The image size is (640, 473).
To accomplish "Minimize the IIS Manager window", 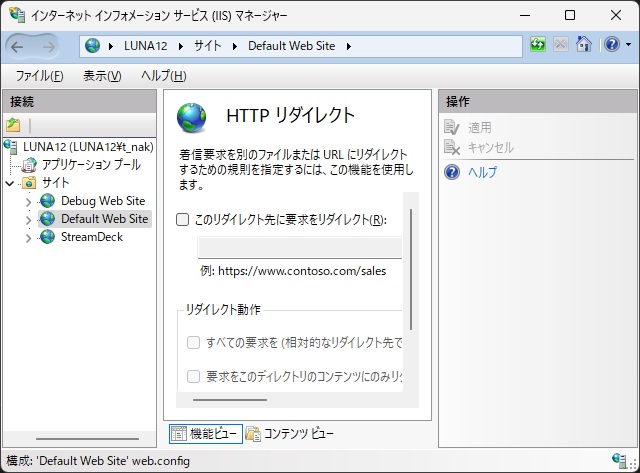I will pyautogui.click(x=525, y=15).
